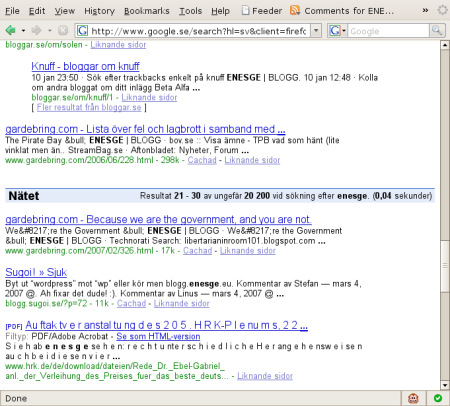Open the PDF Auftaktveranstaltung result
This screenshot has height=406, width=450.
[x=166, y=325]
